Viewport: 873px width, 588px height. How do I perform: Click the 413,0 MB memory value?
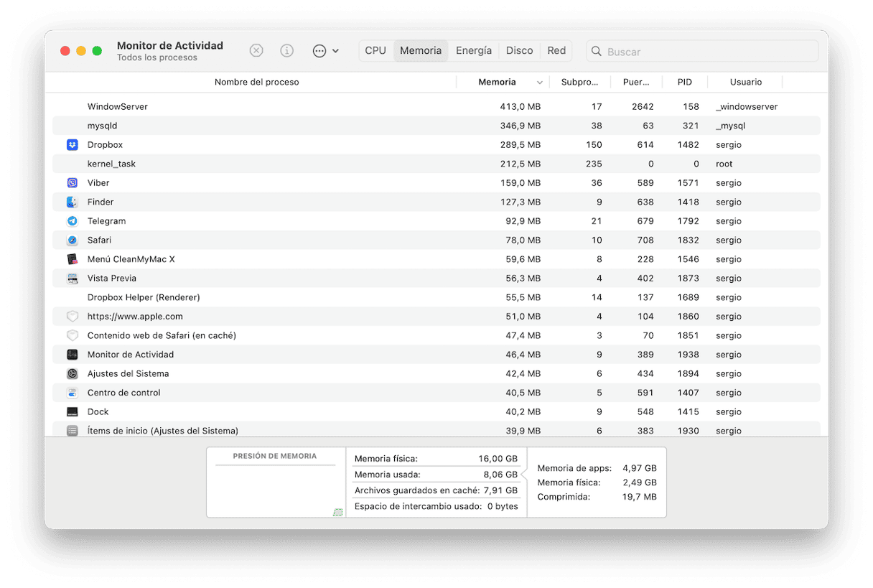(520, 107)
